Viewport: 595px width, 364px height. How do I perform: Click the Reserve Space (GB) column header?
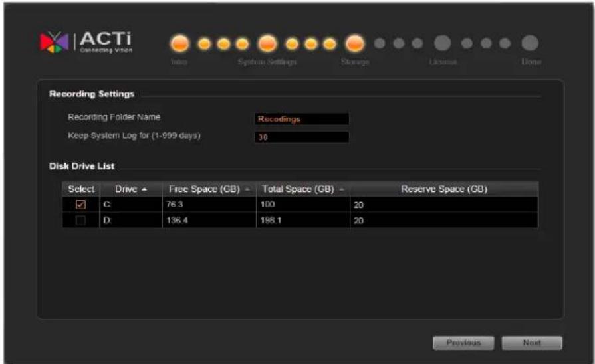point(444,189)
